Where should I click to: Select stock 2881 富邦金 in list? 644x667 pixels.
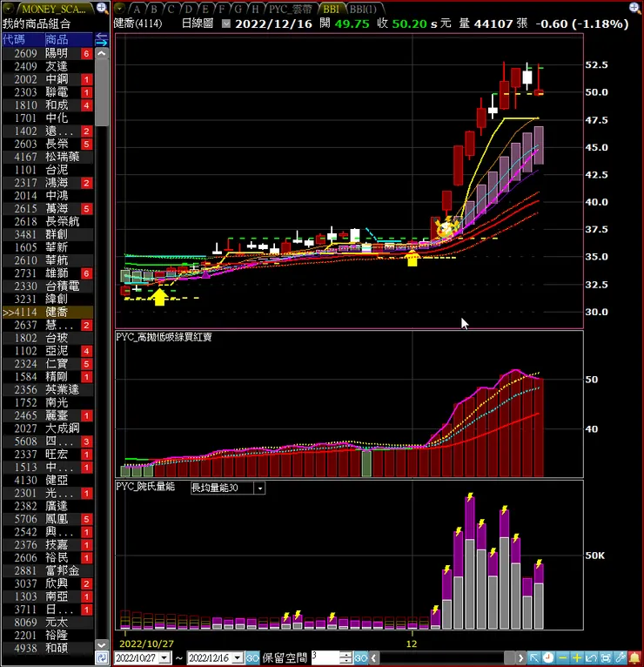(48, 570)
